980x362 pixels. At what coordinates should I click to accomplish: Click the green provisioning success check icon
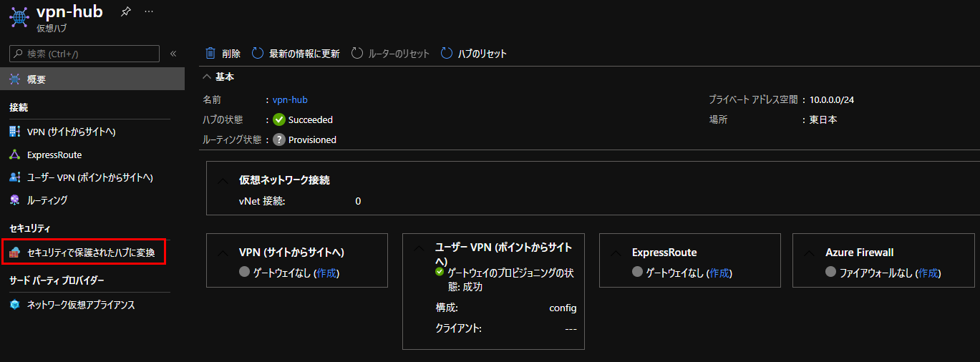click(x=440, y=272)
